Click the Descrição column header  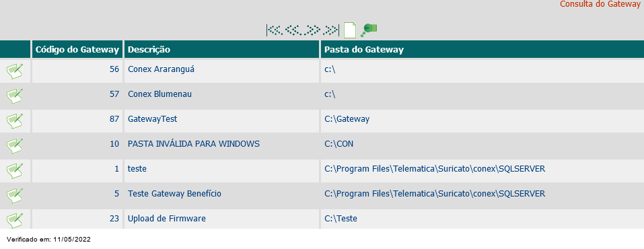pos(149,50)
